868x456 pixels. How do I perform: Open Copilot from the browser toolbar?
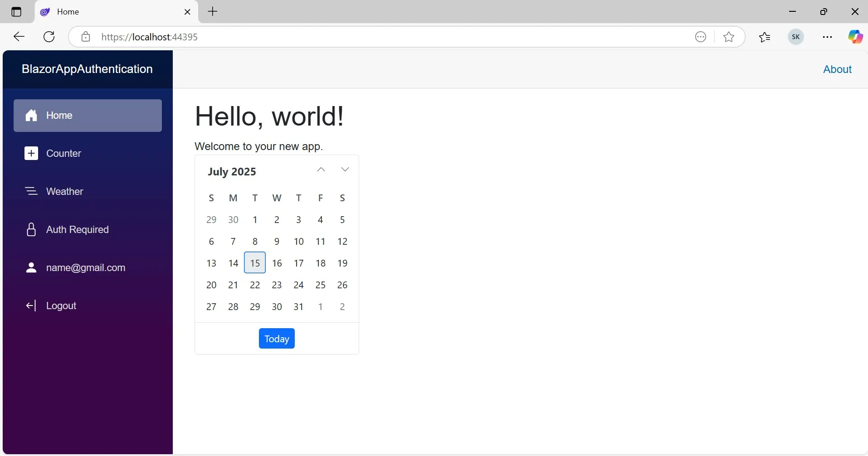(x=855, y=37)
